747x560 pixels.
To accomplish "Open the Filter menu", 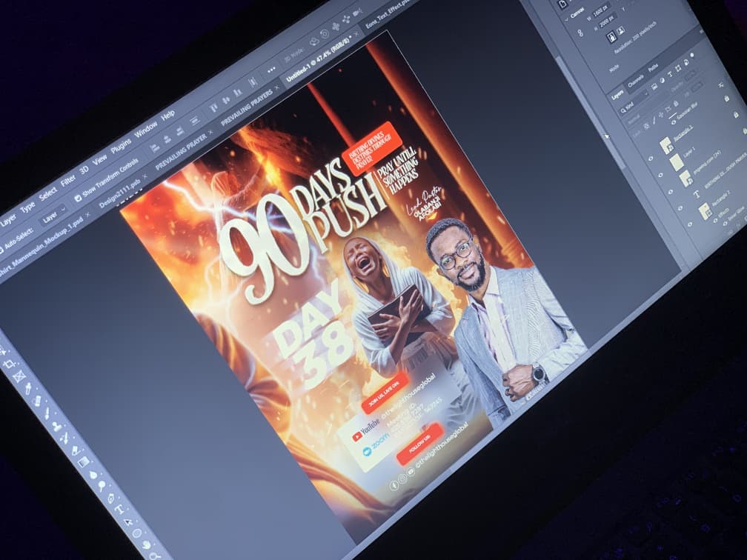I will pyautogui.click(x=68, y=181).
